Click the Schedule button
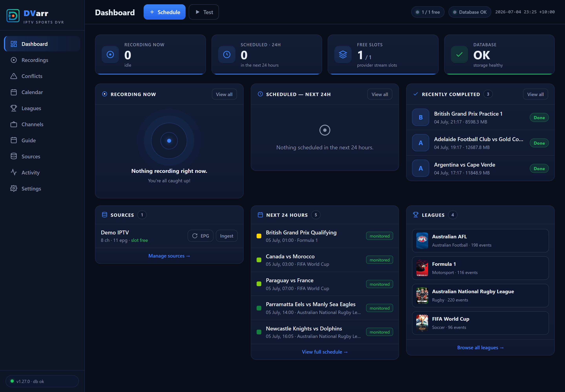 pyautogui.click(x=164, y=12)
